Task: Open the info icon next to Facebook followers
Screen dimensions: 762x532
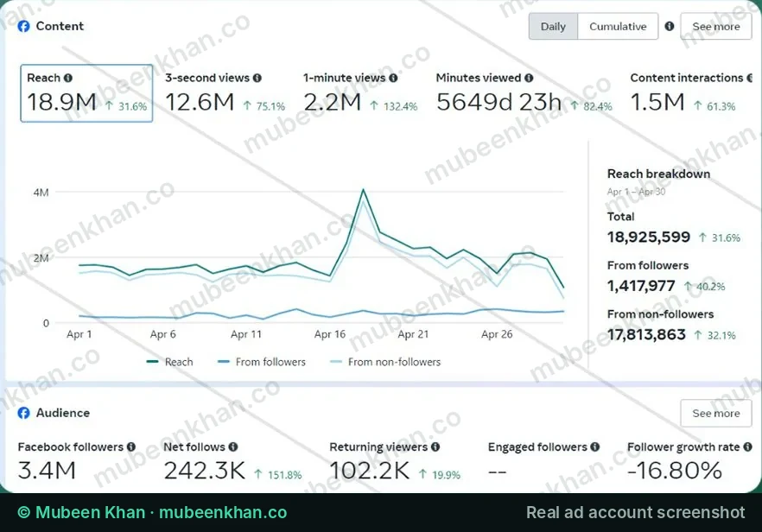Action: point(131,447)
